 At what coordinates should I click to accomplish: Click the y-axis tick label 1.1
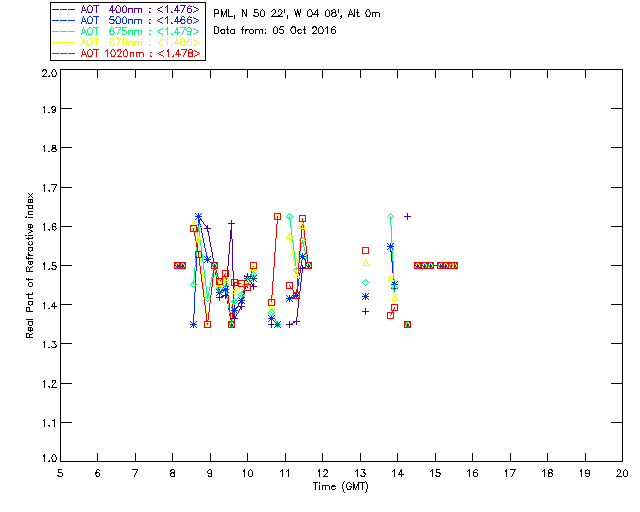pyautogui.click(x=49, y=423)
